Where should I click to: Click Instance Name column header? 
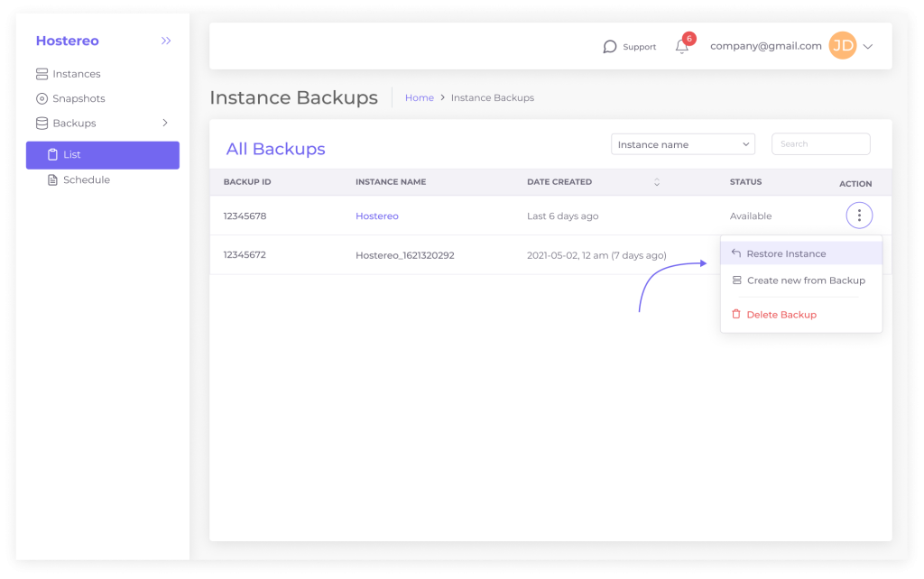coord(391,182)
